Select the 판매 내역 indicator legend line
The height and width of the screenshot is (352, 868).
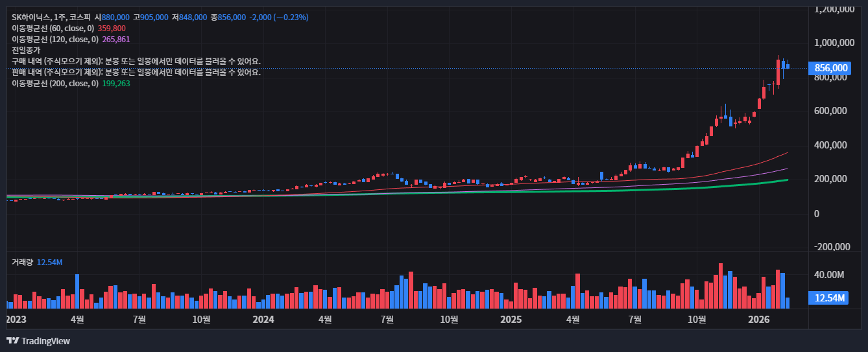point(136,72)
